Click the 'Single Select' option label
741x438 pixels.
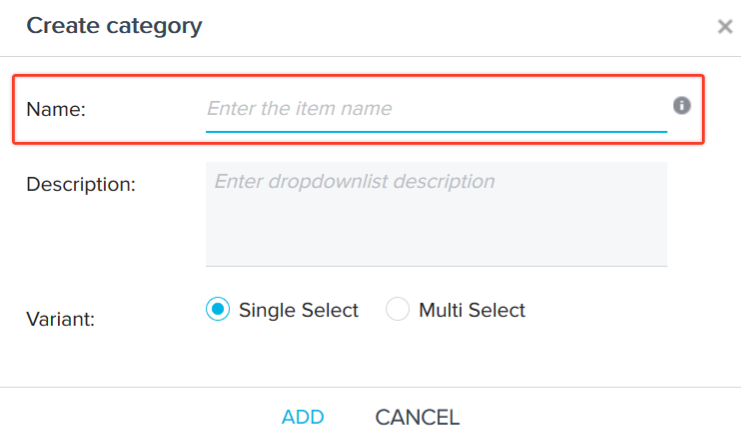click(x=299, y=310)
